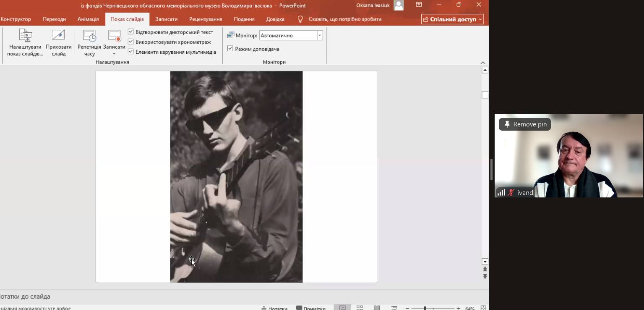
Task: Collapse the ribbon with chevron
Action: click(x=483, y=62)
